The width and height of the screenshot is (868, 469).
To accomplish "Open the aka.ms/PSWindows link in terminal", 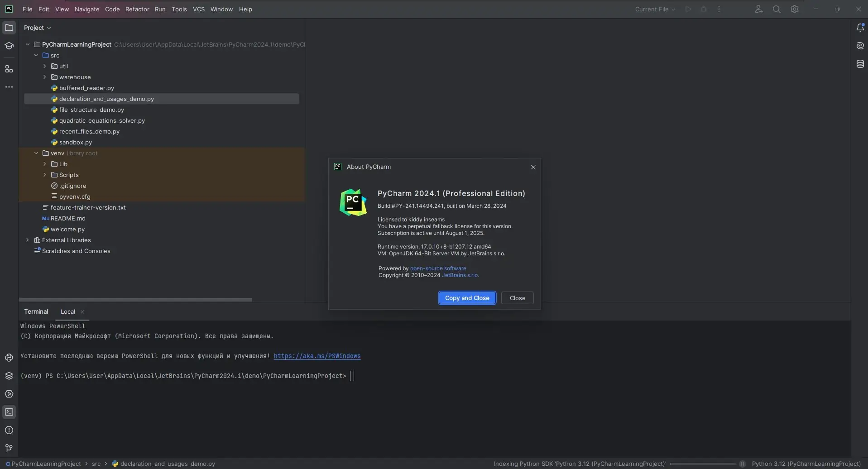I will pos(317,356).
